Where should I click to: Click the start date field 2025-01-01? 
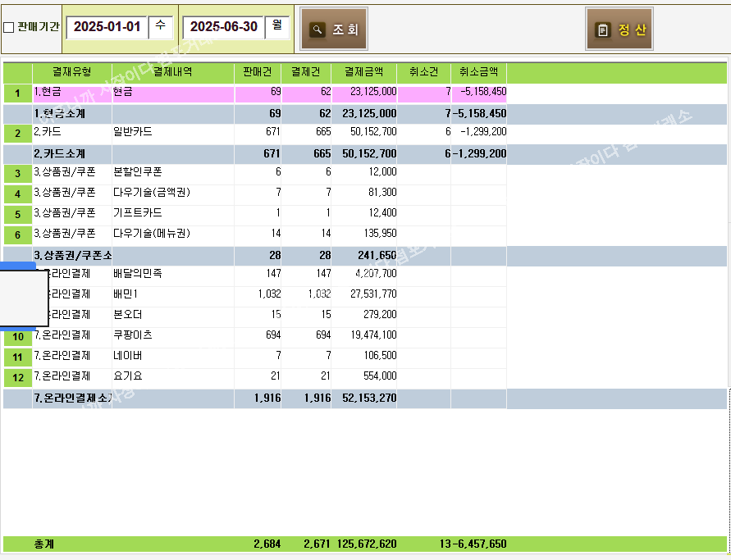click(x=107, y=27)
